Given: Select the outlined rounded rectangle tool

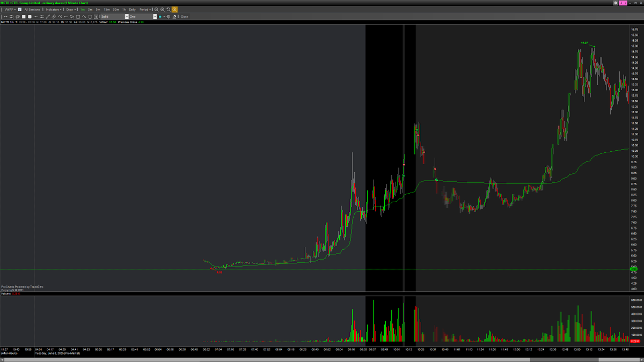Looking at the screenshot, I should coord(90,17).
